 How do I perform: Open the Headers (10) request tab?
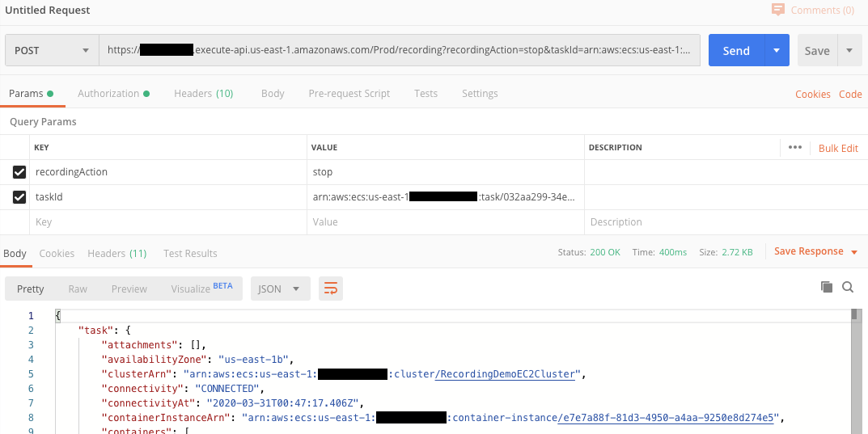203,94
